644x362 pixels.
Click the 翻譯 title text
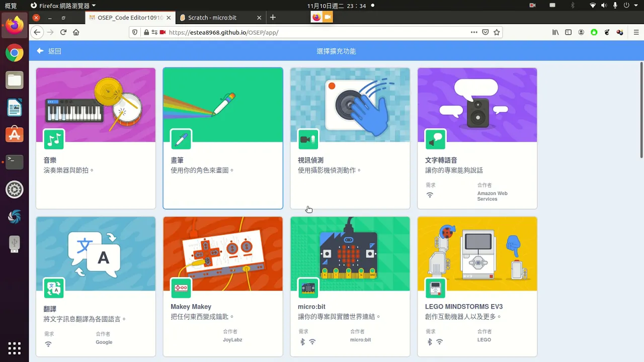(50, 309)
